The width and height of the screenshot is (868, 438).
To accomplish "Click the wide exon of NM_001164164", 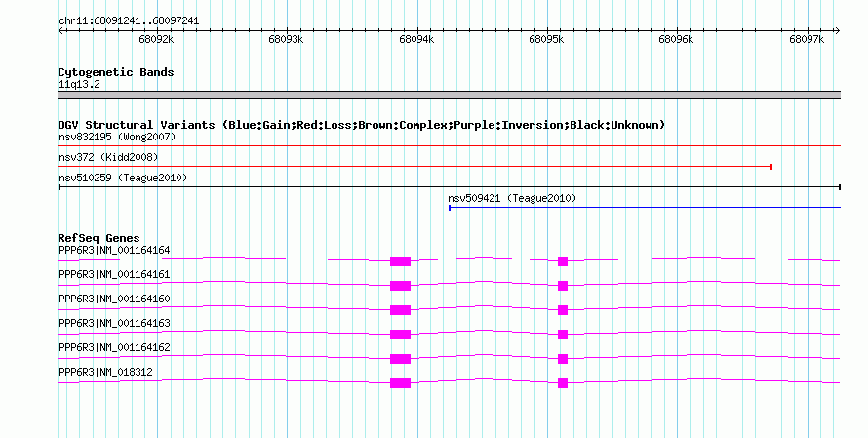I will pyautogui.click(x=400, y=261).
